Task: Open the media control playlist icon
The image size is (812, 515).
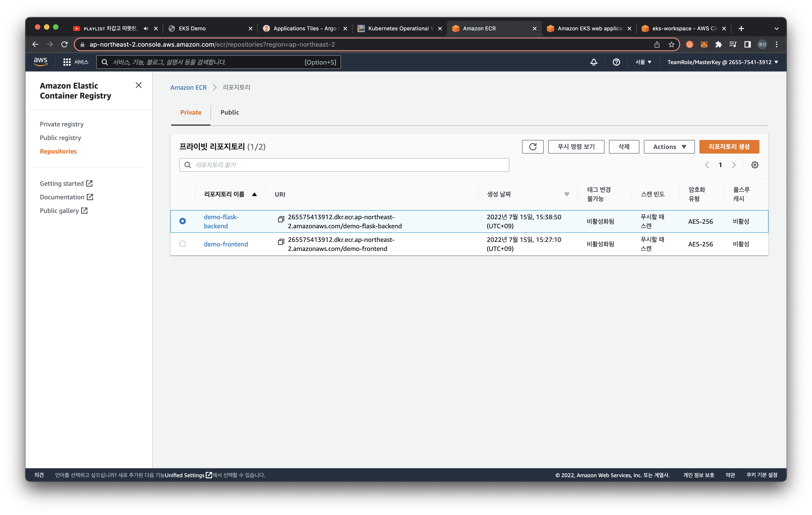Action: point(733,44)
